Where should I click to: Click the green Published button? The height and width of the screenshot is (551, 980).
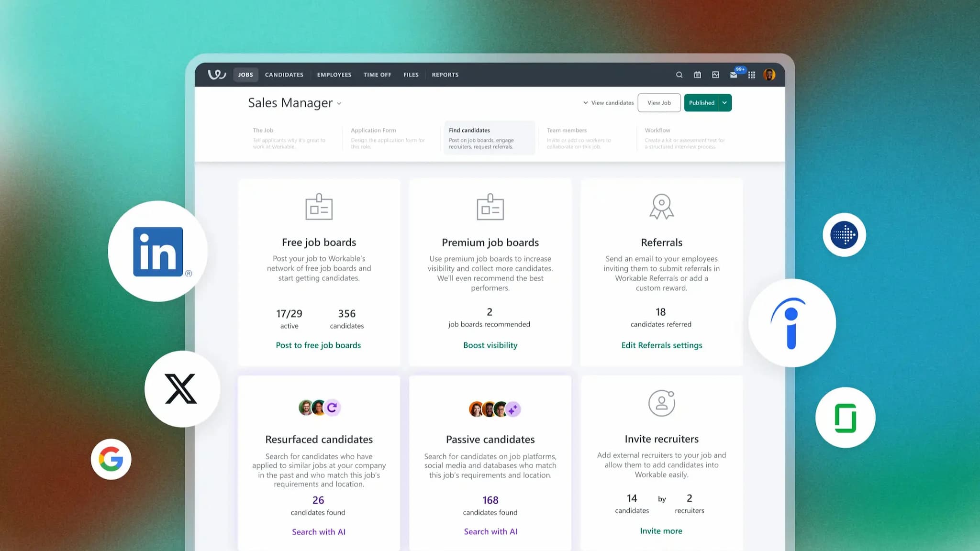(702, 103)
